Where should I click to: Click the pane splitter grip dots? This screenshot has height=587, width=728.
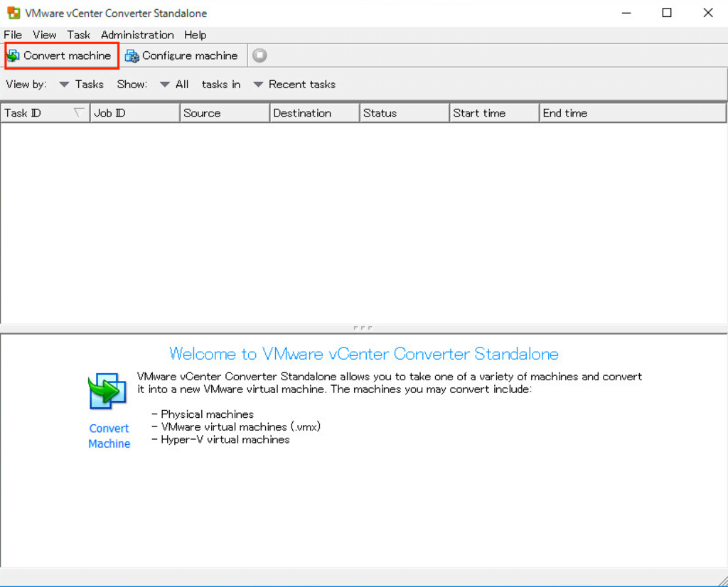click(363, 328)
